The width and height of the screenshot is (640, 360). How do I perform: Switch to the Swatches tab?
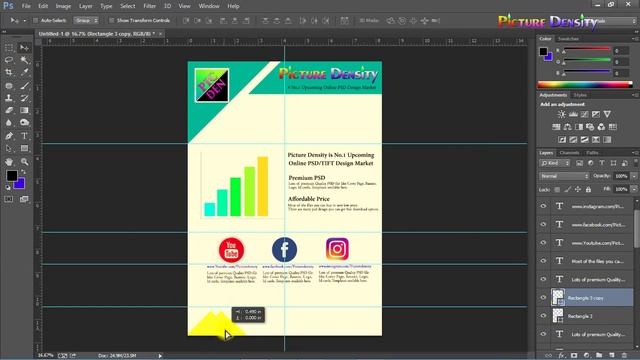[x=568, y=39]
